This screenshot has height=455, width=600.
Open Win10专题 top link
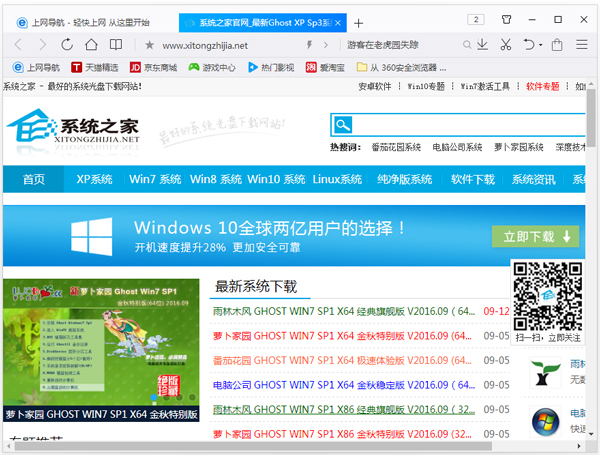pyautogui.click(x=426, y=86)
